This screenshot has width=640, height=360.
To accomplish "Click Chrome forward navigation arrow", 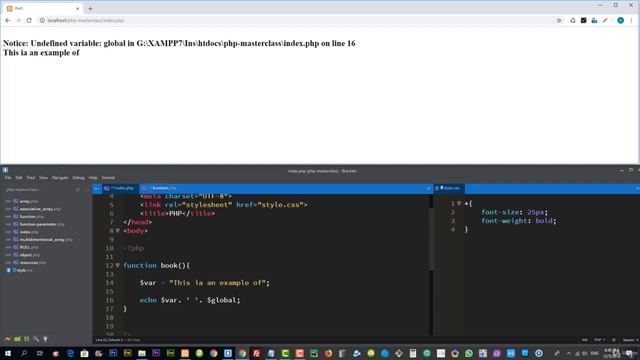I will tap(18, 20).
